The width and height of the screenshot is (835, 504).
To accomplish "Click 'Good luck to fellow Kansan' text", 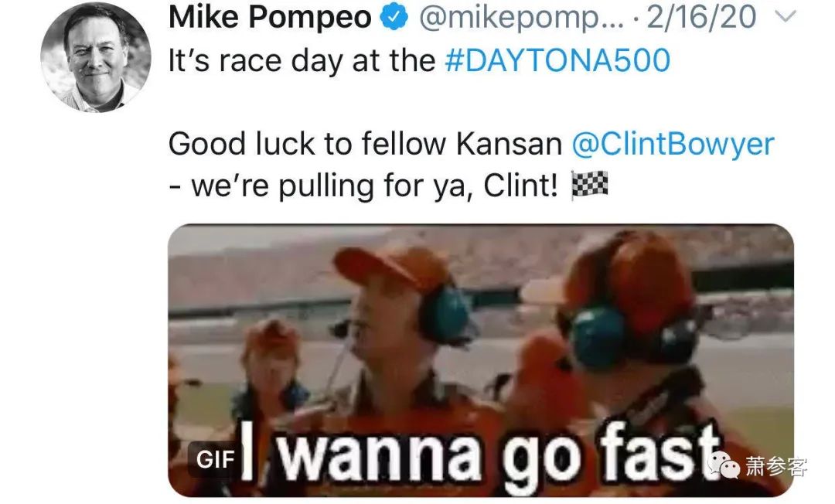I will 365,145.
